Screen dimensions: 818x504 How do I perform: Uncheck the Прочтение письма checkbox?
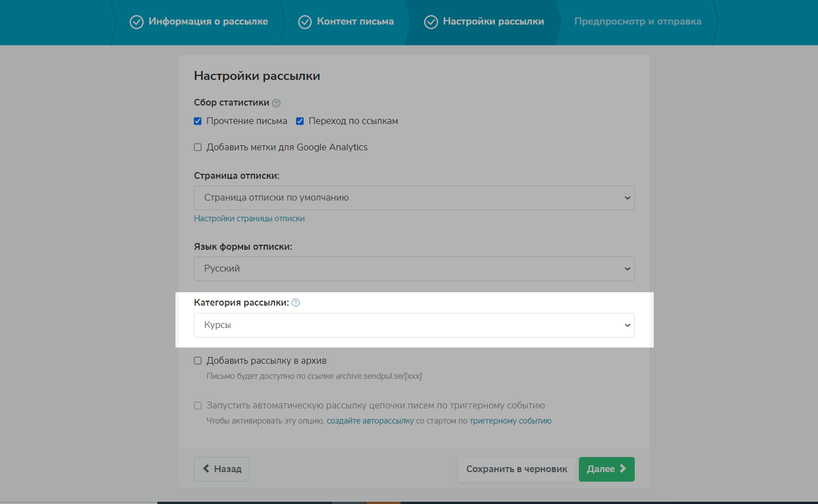point(198,121)
